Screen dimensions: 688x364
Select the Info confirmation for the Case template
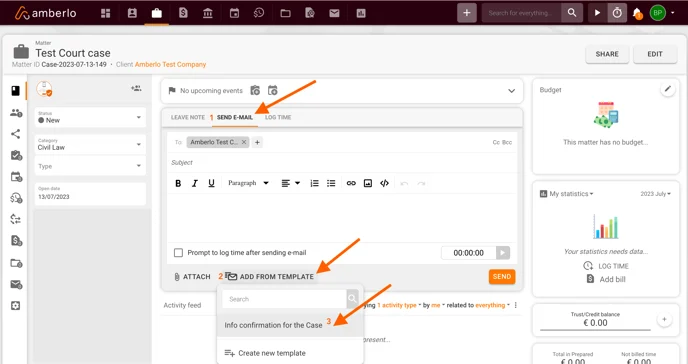click(x=290, y=325)
